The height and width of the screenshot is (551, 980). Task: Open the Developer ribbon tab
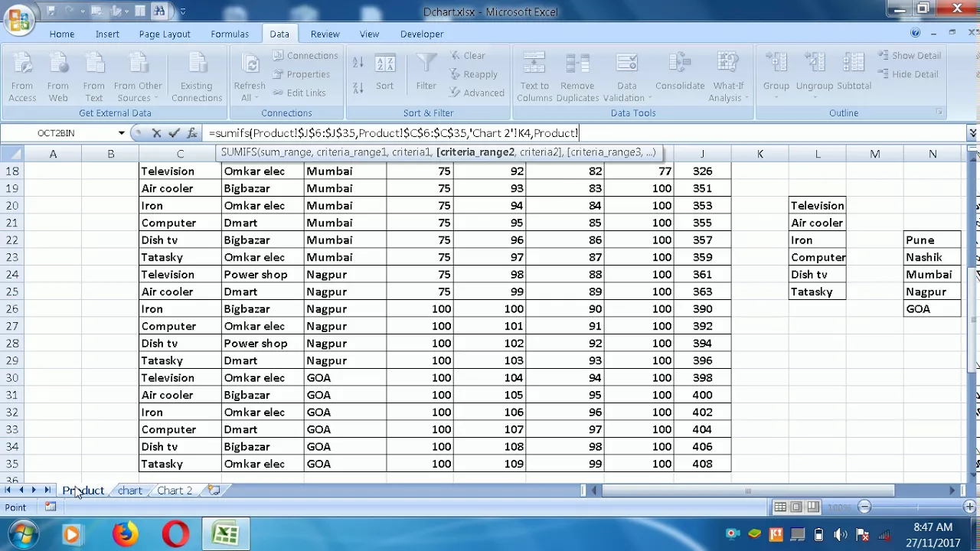coord(422,34)
